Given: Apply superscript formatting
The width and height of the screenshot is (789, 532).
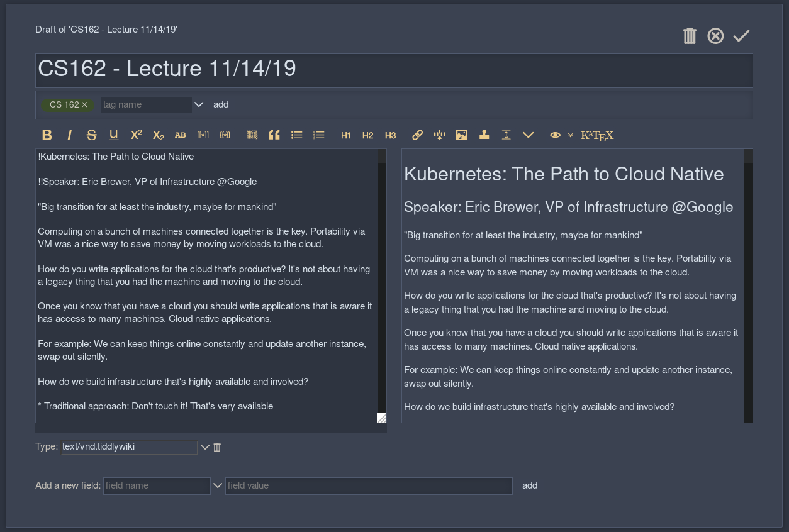Looking at the screenshot, I should tap(136, 135).
